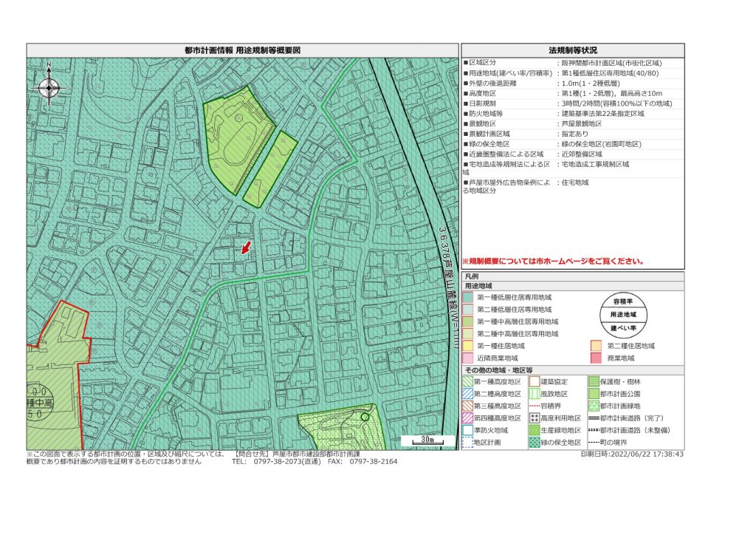Screen dimensions: 756x535
Task: Open the 市ホームページ red notice link
Action: [565, 259]
